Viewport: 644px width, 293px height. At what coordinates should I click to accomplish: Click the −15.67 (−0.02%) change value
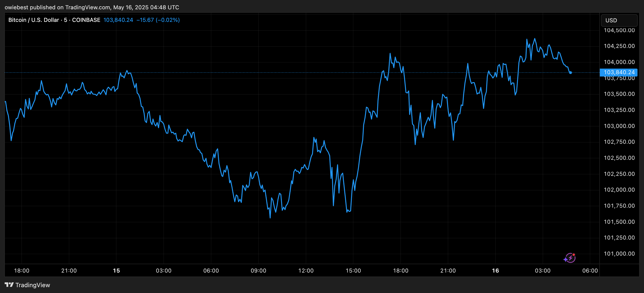[x=158, y=20]
